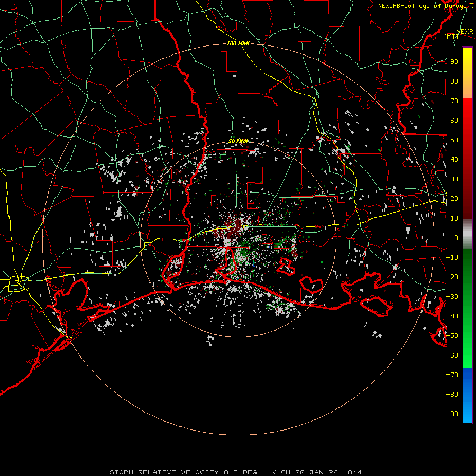Click the 80 value on the velocity scale
This screenshot has width=476, height=476.
(x=454, y=81)
